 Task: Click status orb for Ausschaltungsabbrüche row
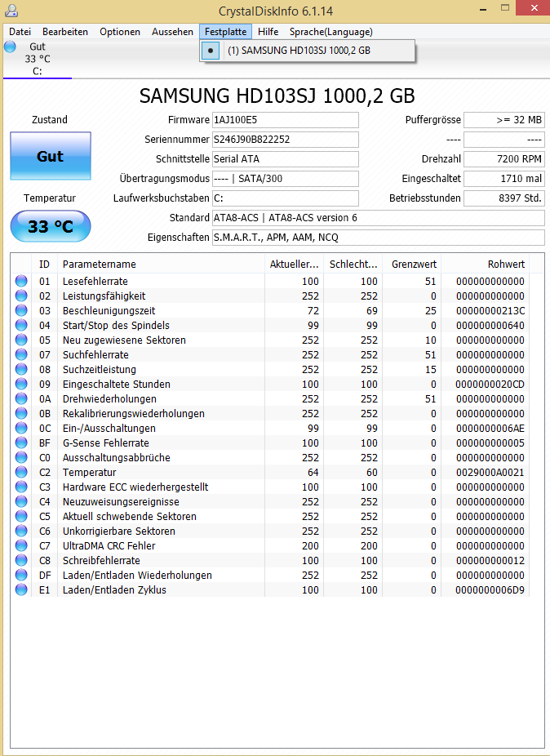tap(21, 457)
